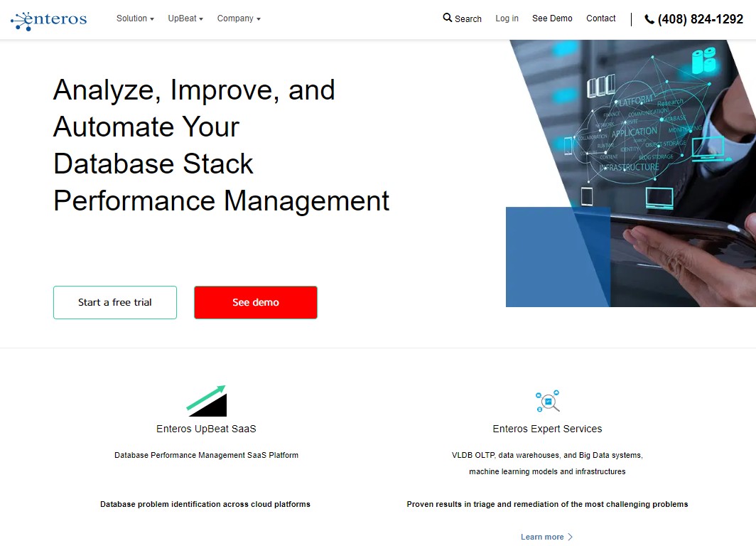Click the 'VLDB OLTP, data warehouses' description line
The image size is (756, 546).
(547, 455)
